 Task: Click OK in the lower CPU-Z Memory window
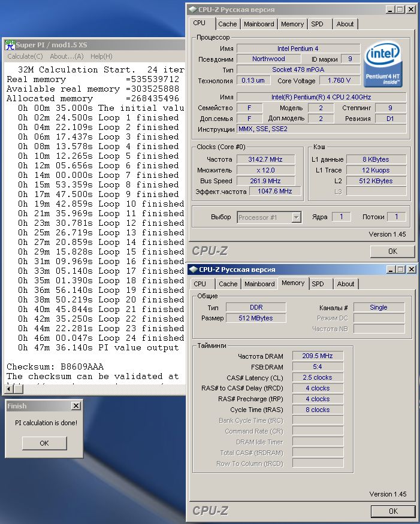[x=393, y=511]
